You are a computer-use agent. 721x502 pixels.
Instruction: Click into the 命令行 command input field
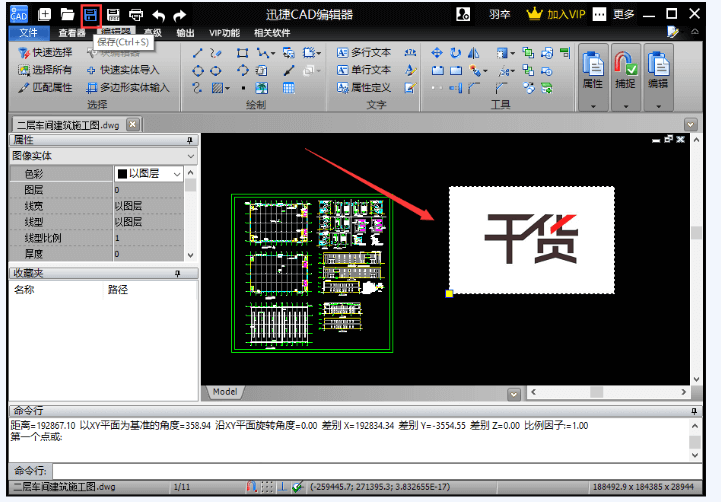point(378,471)
